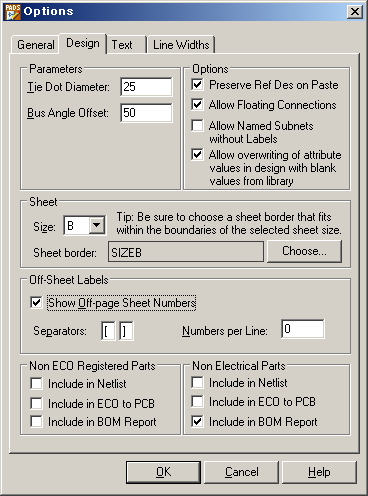Open Help for the options dialog
Image resolution: width=368 pixels, height=496 pixels.
pos(319,472)
